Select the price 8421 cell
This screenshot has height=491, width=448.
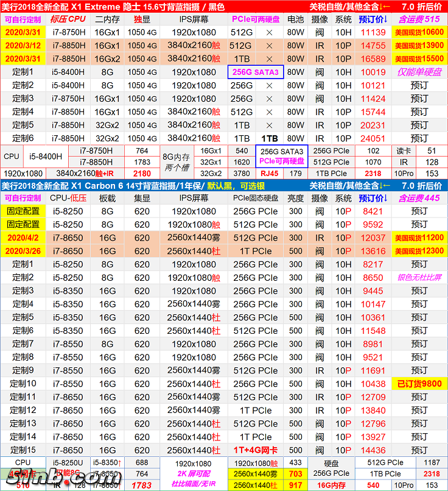[373, 211]
